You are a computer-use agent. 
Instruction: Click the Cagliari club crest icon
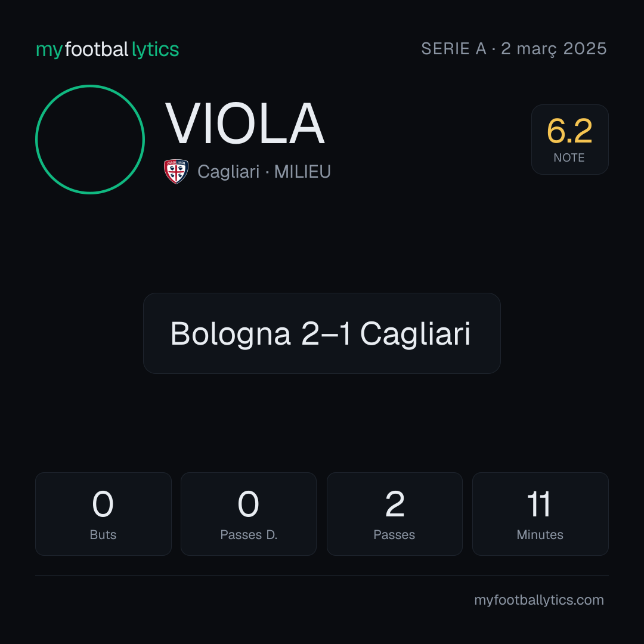(176, 171)
